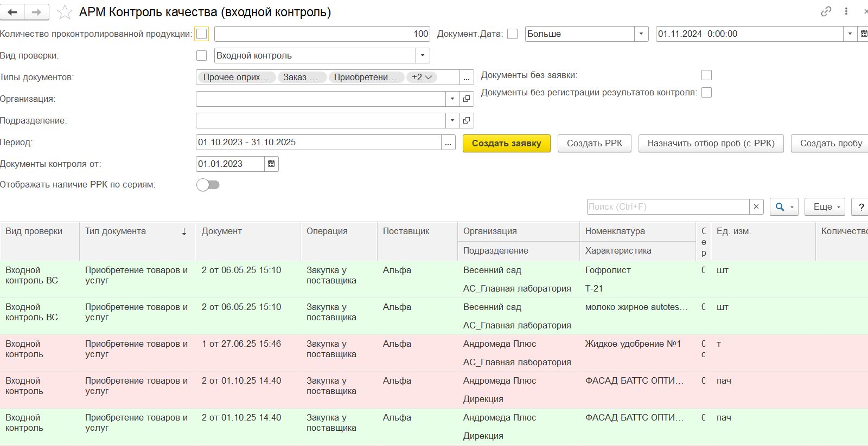Screen dimensions: 868x446
Task: Expand the search options arrow next to magnifier
Action: pyautogui.click(x=792, y=206)
